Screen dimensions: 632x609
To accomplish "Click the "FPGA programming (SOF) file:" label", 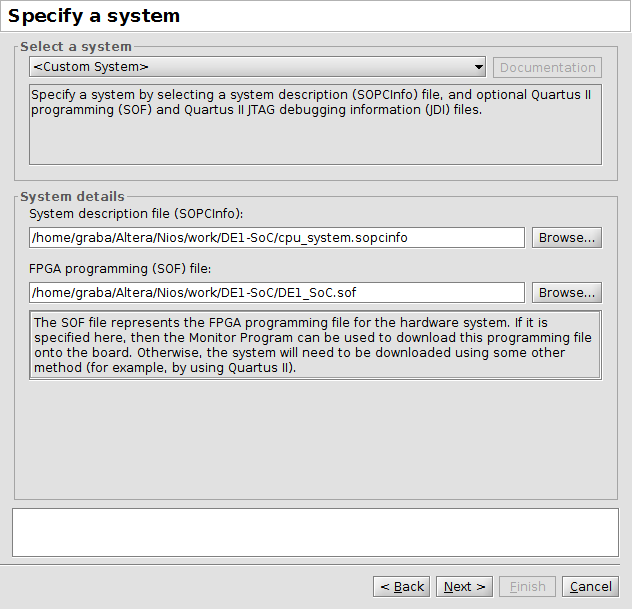I will [119, 269].
